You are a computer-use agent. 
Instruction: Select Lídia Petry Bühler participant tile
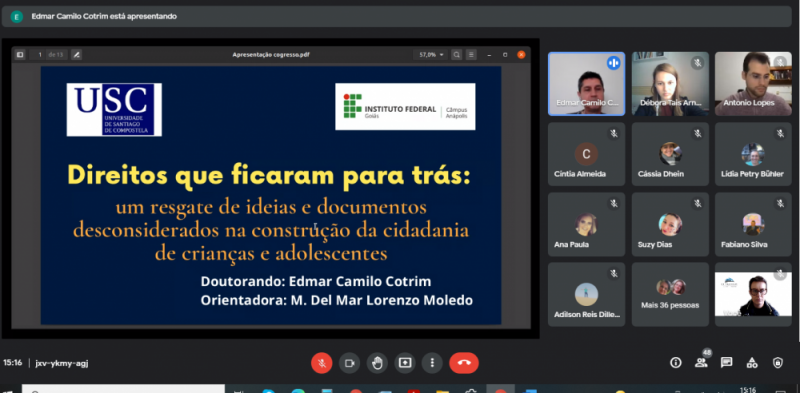(753, 154)
